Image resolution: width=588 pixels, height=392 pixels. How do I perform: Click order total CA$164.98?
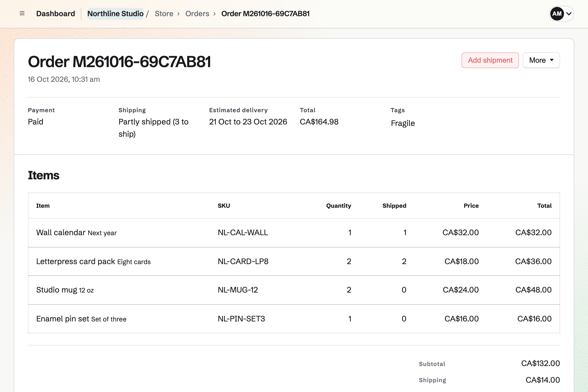(x=319, y=122)
